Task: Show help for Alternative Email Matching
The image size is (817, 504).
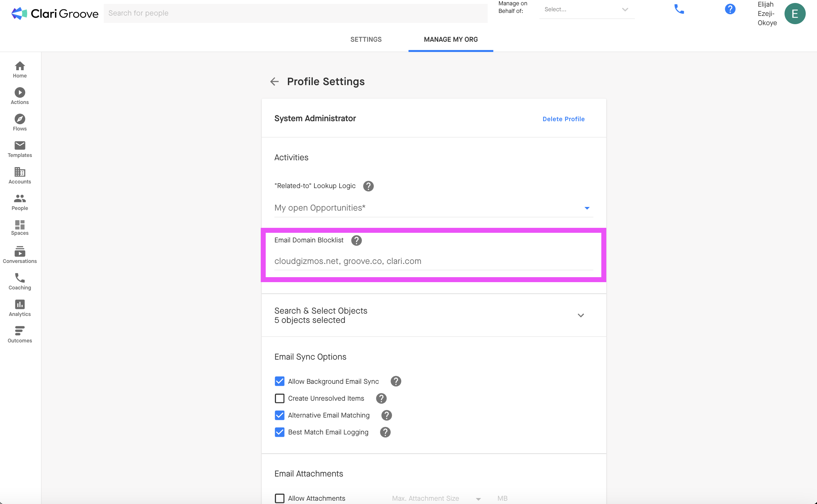Action: click(x=386, y=415)
